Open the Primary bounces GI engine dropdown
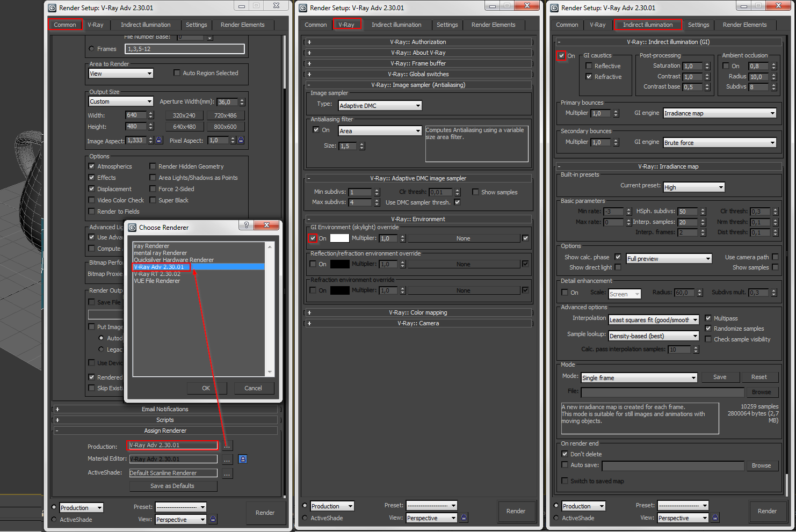Image resolution: width=796 pixels, height=532 pixels. tap(720, 113)
